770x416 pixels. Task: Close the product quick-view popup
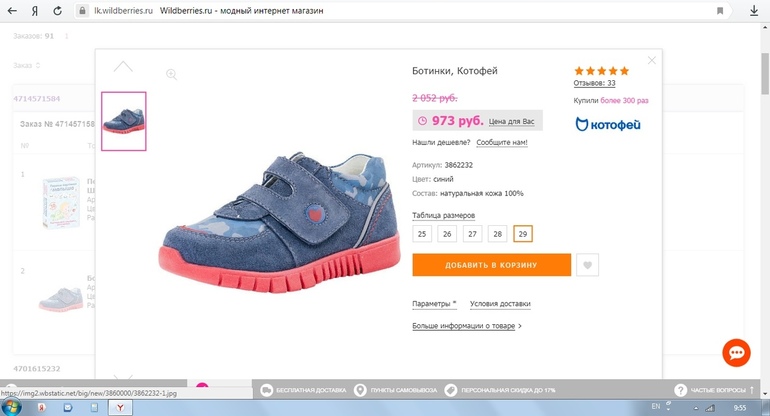[x=652, y=60]
